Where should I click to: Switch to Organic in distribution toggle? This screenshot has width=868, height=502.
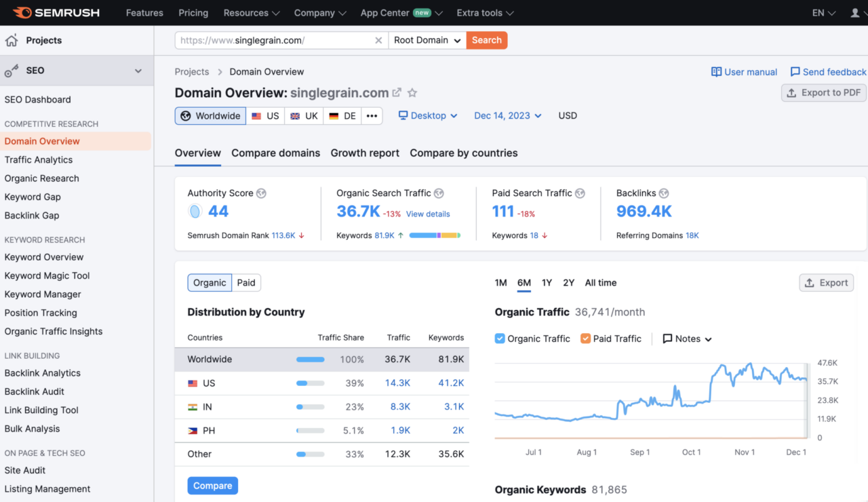[210, 283]
